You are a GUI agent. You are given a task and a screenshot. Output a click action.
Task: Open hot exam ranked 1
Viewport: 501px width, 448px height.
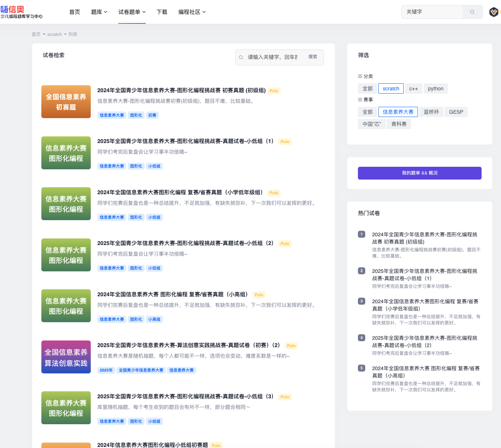coord(425,238)
